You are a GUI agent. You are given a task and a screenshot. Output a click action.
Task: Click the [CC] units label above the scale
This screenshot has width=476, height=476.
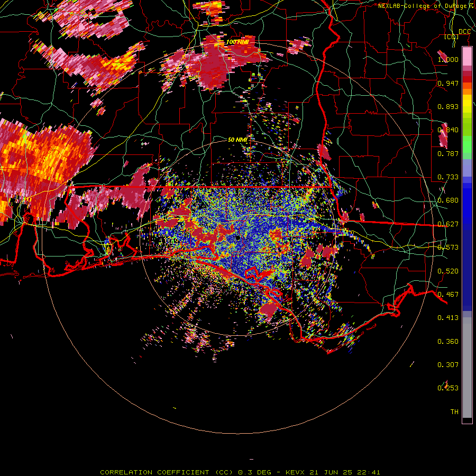tap(452, 36)
